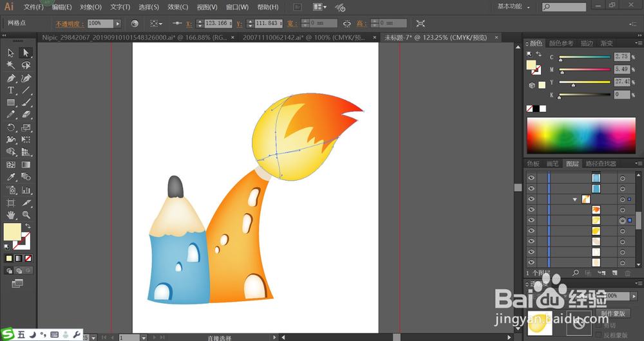Open transparency panel opacity arrow
Viewport: 644px width, 341px height.
click(x=634, y=296)
